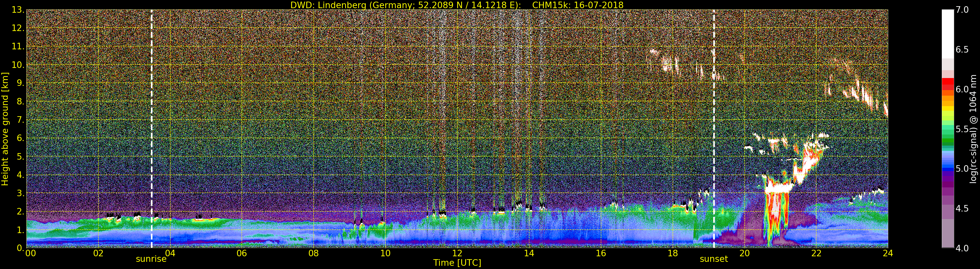The width and height of the screenshot is (980, 269).
Task: Click the time axis tick '12'
Action: click(457, 253)
